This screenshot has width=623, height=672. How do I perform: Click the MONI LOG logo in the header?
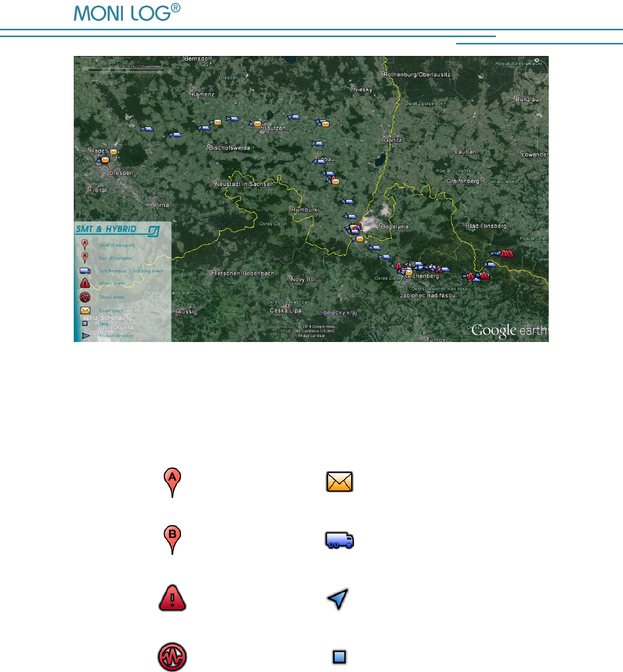pos(127,12)
